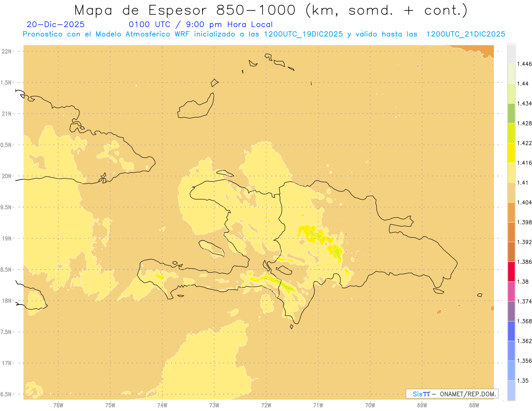This screenshot has height=411, width=532.
Task: Click the '20N' latitude label
Action: tap(7, 176)
